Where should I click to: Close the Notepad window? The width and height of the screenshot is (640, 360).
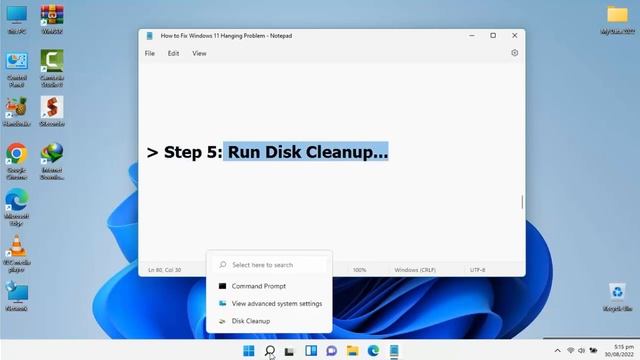pyautogui.click(x=515, y=36)
